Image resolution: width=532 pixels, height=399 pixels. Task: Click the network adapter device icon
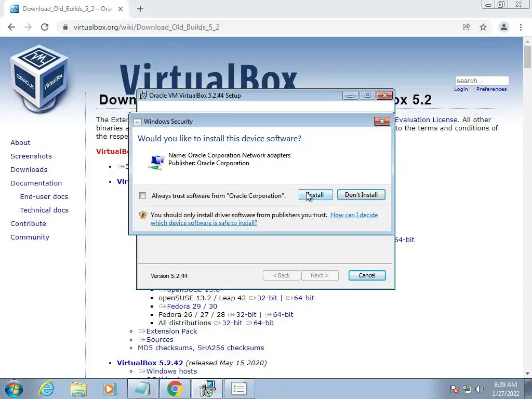156,162
